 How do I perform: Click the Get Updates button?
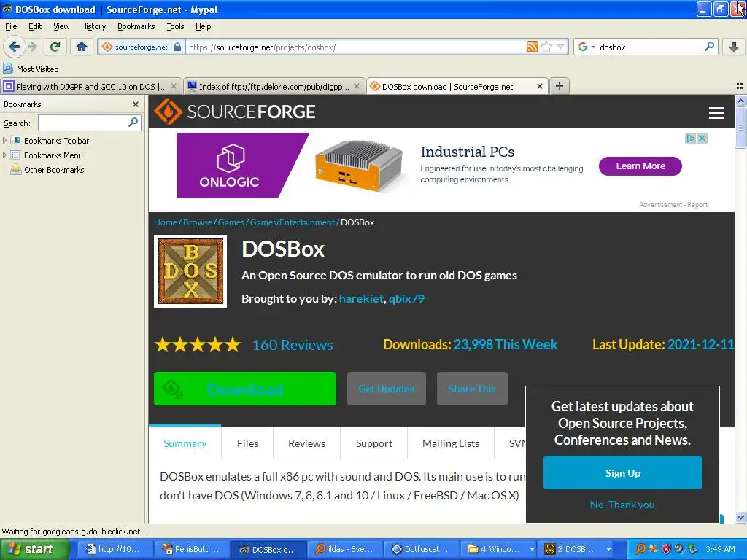click(387, 389)
